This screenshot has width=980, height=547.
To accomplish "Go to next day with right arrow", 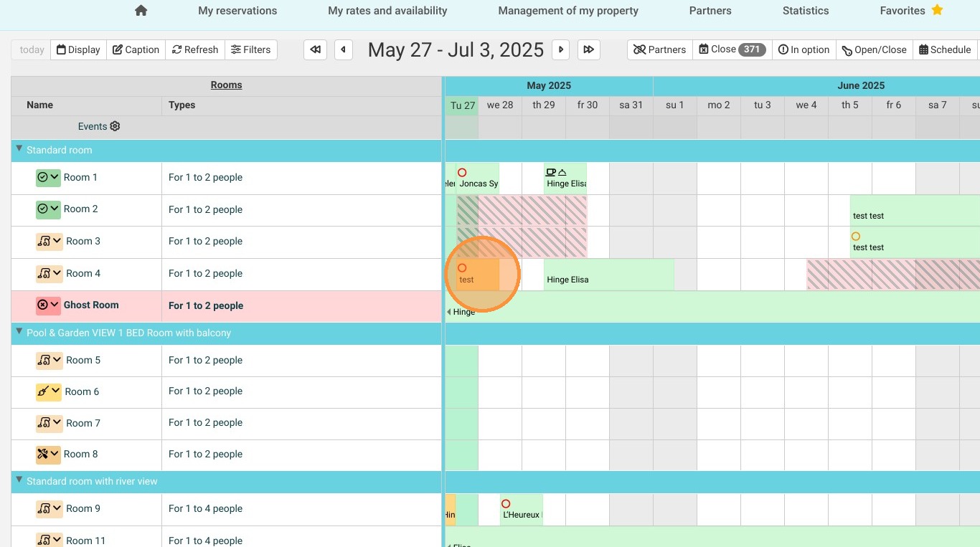I will tap(561, 49).
